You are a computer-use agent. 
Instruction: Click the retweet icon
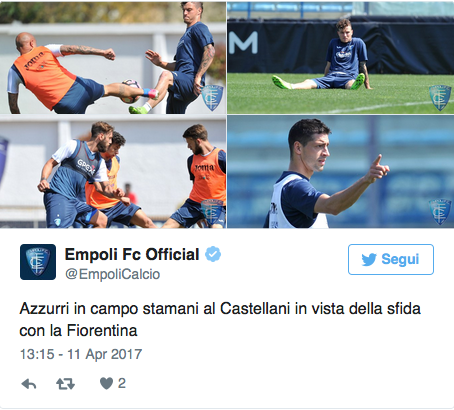[x=65, y=384]
